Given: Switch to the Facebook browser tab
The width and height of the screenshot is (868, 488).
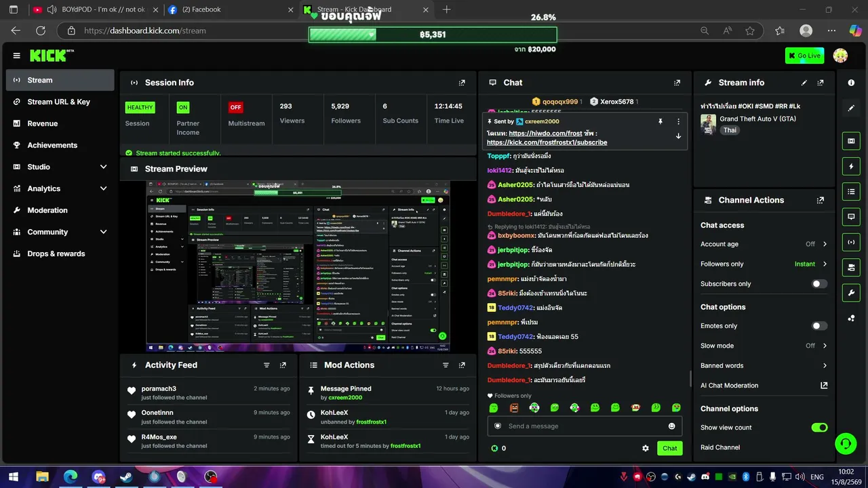Looking at the screenshot, I should click(x=230, y=9).
